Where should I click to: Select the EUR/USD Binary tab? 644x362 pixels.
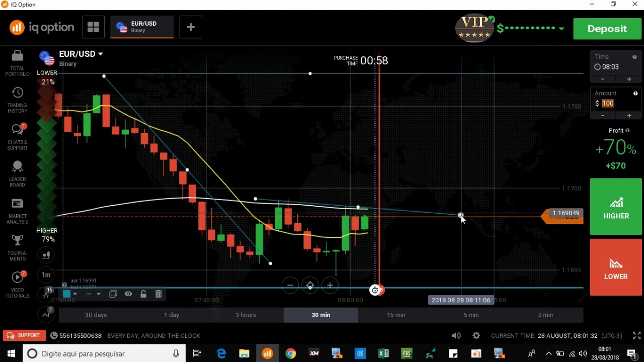tap(142, 27)
